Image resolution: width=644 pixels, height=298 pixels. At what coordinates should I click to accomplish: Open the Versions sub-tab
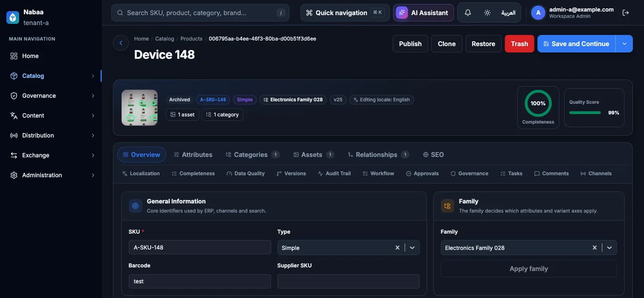(x=291, y=174)
